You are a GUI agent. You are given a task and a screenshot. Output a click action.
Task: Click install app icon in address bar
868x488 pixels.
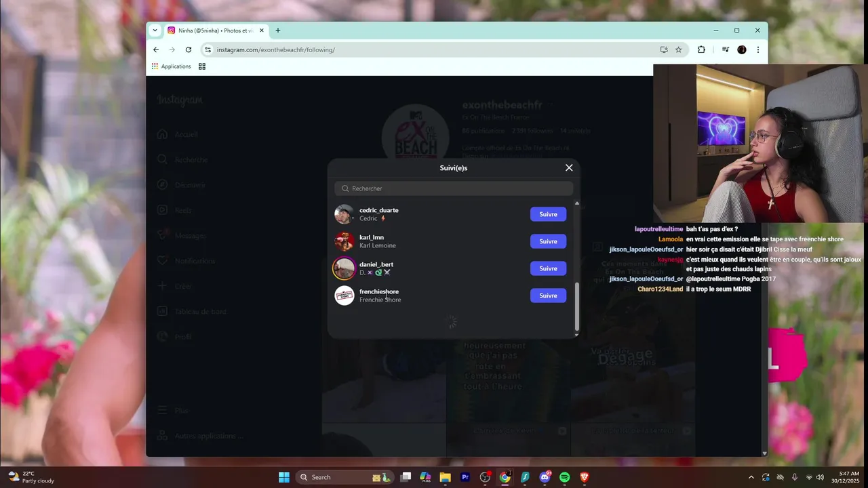663,49
